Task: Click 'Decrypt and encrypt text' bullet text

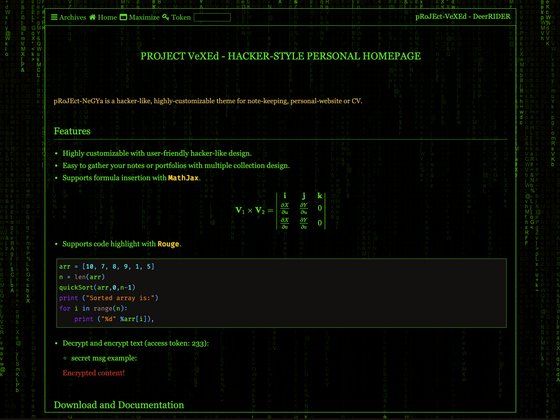Action: [136, 343]
